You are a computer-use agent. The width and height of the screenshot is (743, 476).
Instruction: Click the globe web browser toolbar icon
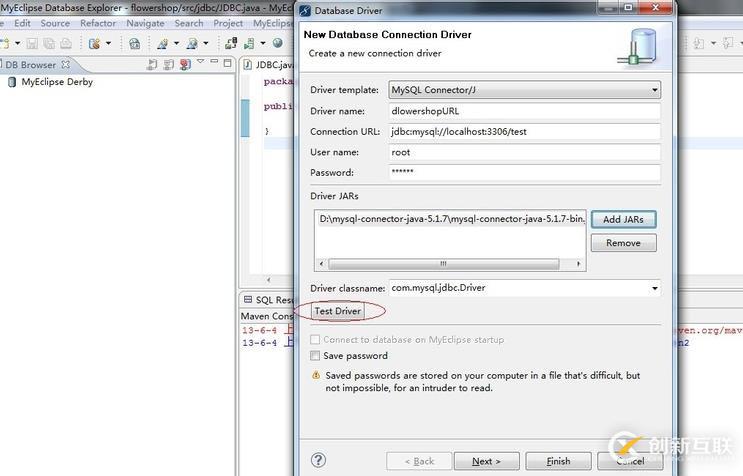pyautogui.click(x=278, y=43)
